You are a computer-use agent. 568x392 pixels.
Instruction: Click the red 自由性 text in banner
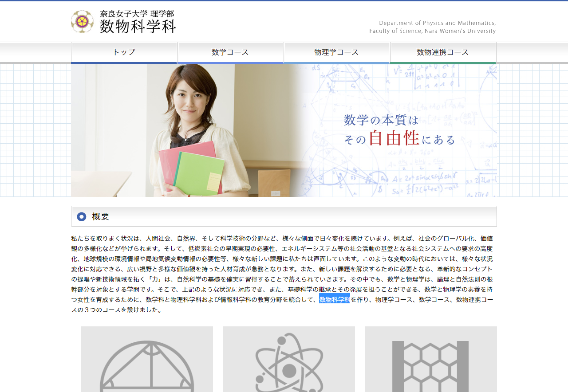point(394,138)
